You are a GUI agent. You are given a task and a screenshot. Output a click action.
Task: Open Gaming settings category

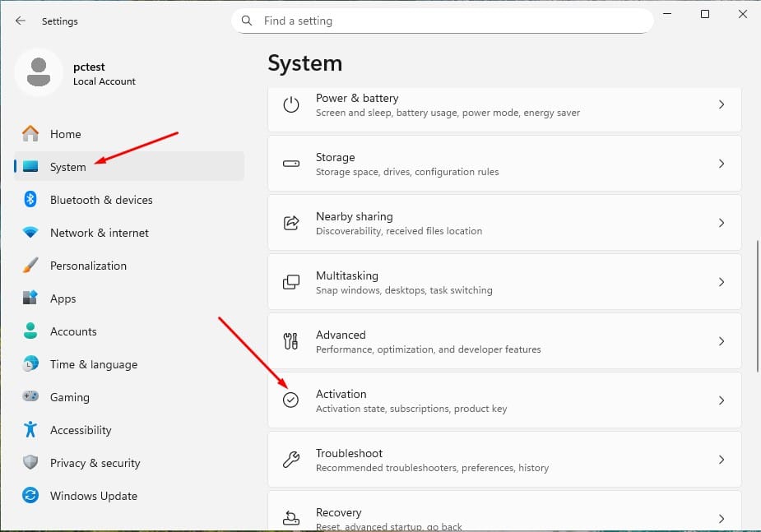click(x=69, y=397)
